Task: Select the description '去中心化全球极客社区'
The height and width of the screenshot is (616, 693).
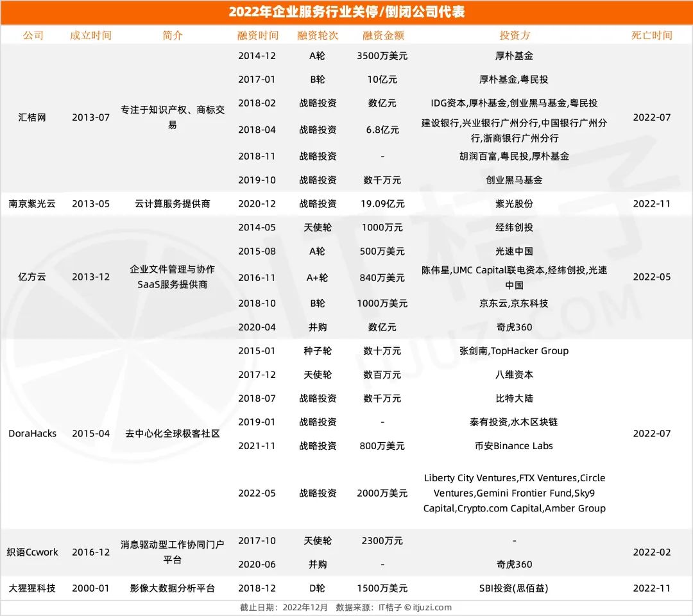Action: click(173, 434)
